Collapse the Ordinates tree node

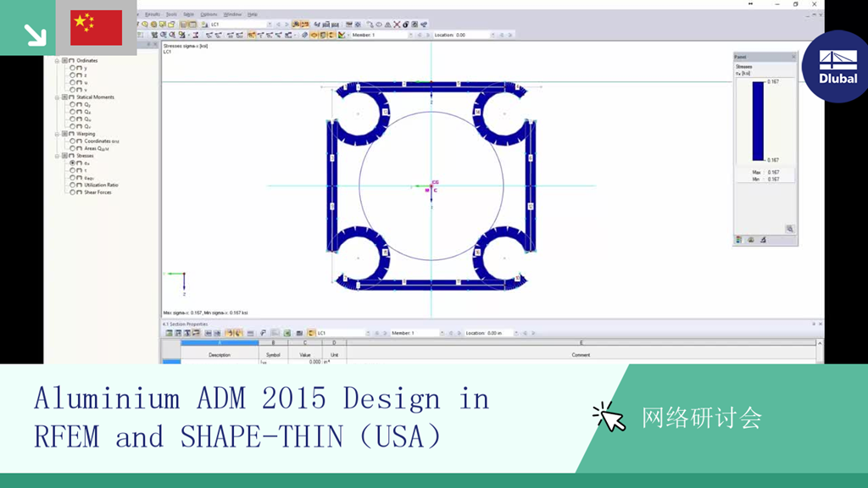(x=57, y=60)
